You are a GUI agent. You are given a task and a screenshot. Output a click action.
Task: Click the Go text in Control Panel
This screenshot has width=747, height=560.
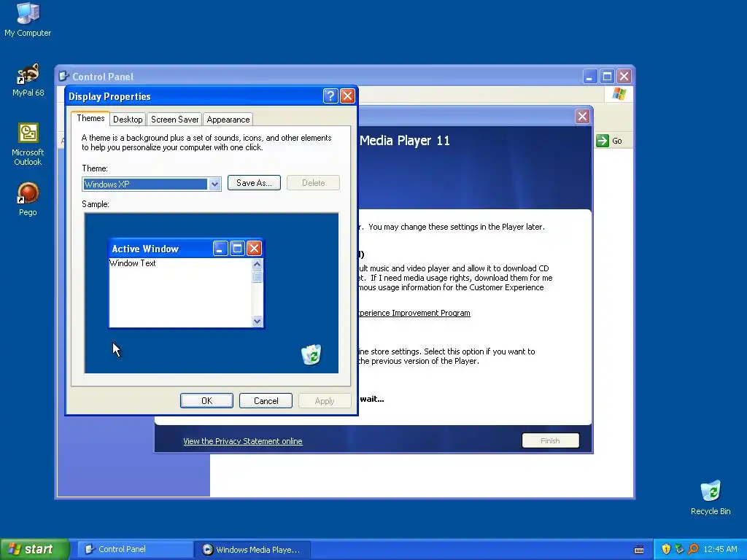[x=617, y=141]
